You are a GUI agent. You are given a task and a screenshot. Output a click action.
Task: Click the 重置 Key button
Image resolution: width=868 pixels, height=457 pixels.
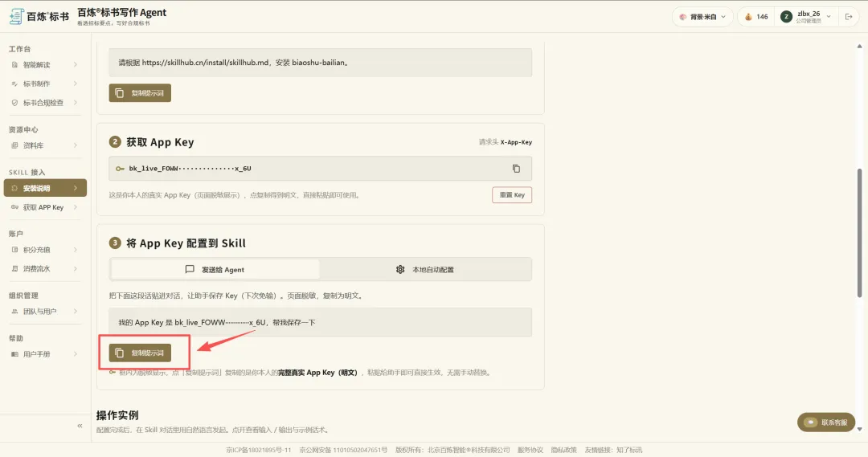click(512, 194)
